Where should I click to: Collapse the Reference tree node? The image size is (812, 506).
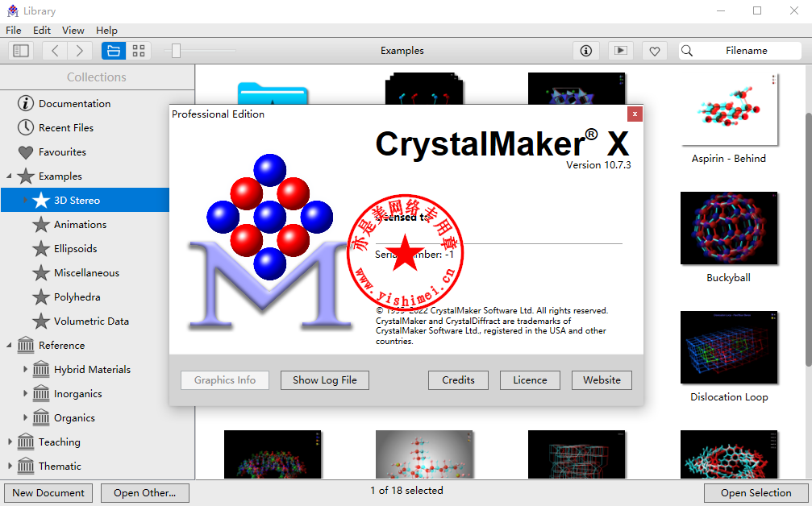(9, 345)
